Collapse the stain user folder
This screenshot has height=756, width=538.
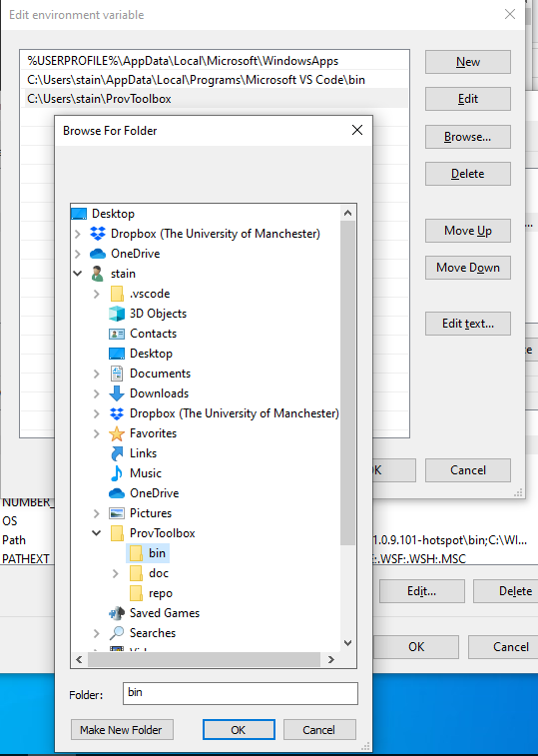point(78,274)
